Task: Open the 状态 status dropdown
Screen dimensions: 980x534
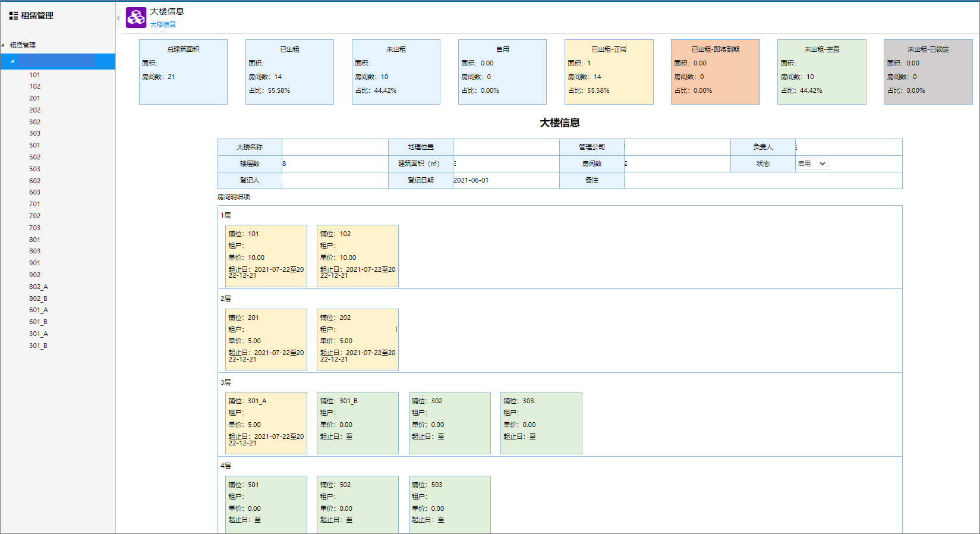Action: pyautogui.click(x=812, y=164)
